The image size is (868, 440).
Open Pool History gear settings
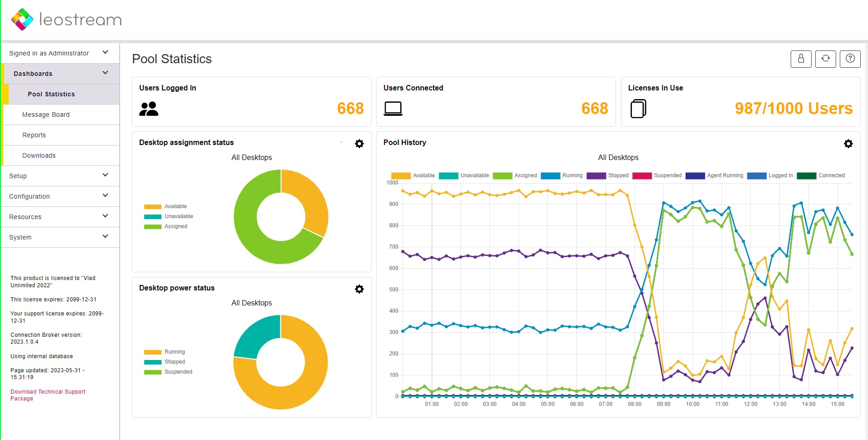pos(848,144)
